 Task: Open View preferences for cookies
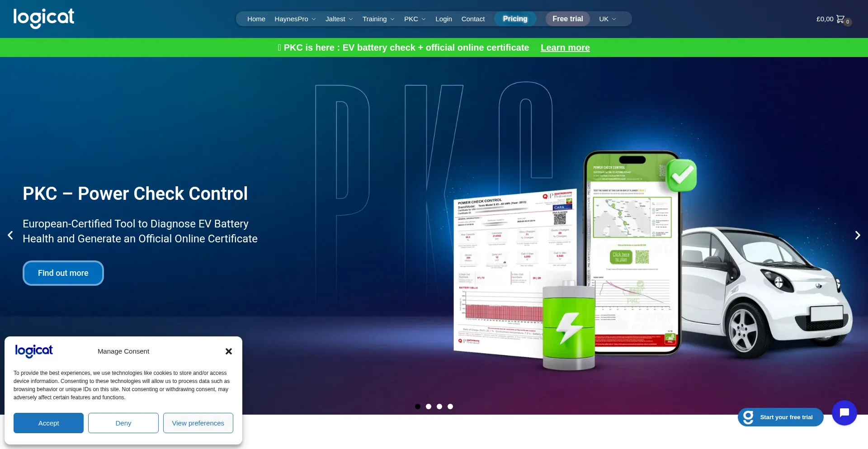pos(198,423)
